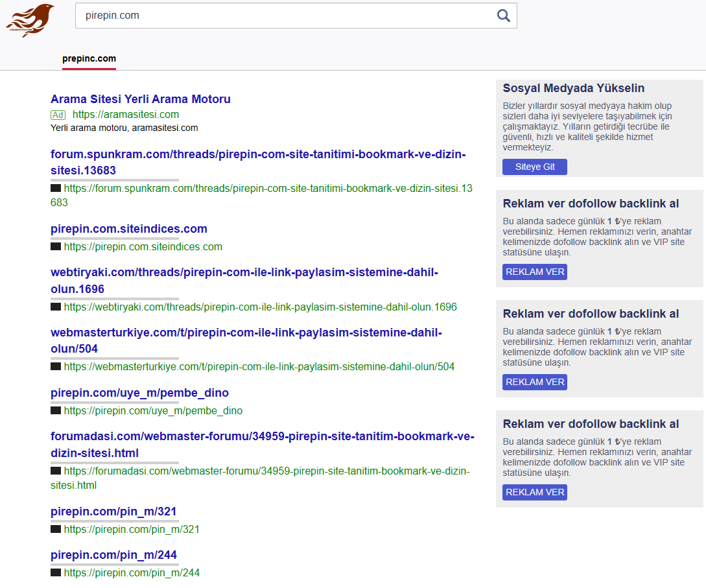This screenshot has height=588, width=706.
Task: Click the green https://pirepin.com/uye_m/pembe_dino URL
Action: (x=153, y=410)
